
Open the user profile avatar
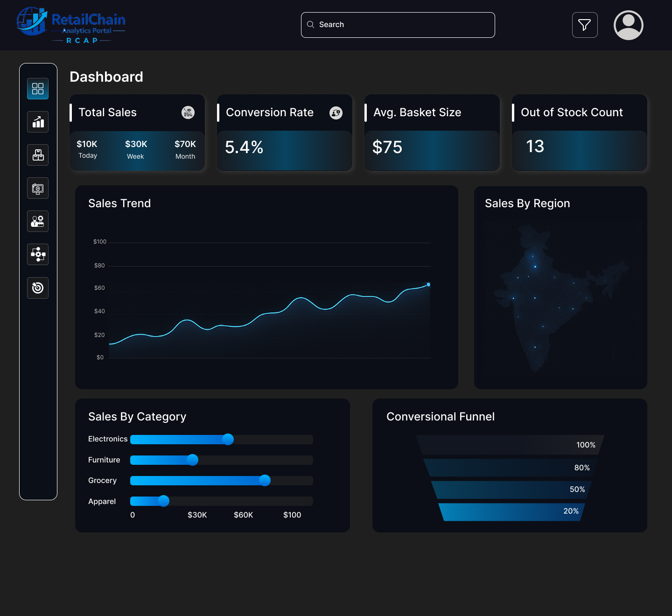[x=628, y=25]
